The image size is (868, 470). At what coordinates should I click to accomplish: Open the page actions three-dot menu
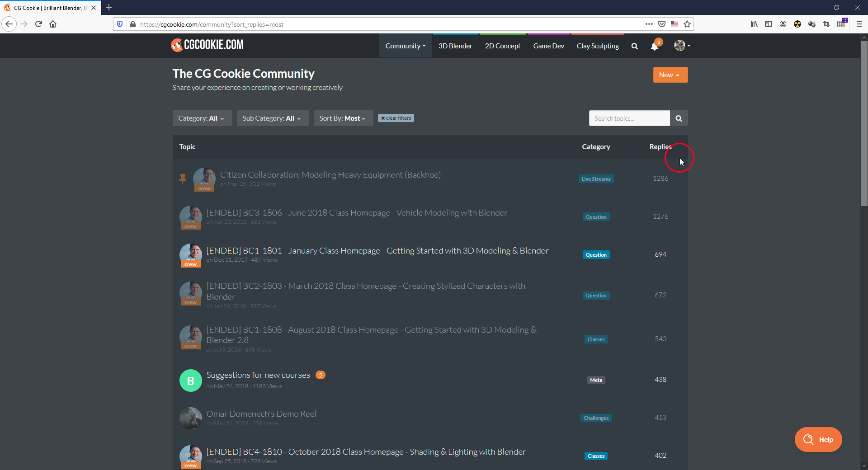click(649, 24)
